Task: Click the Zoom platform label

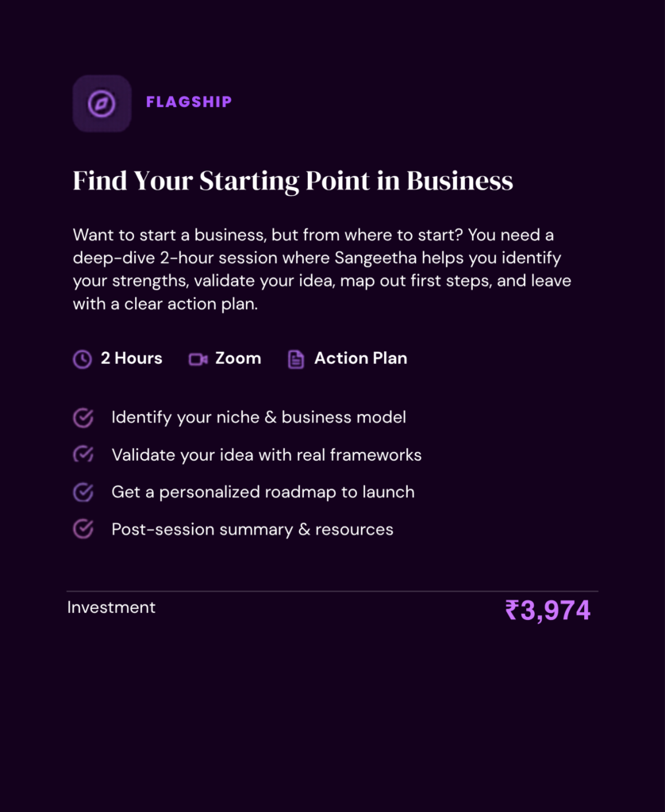Action: 238,358
